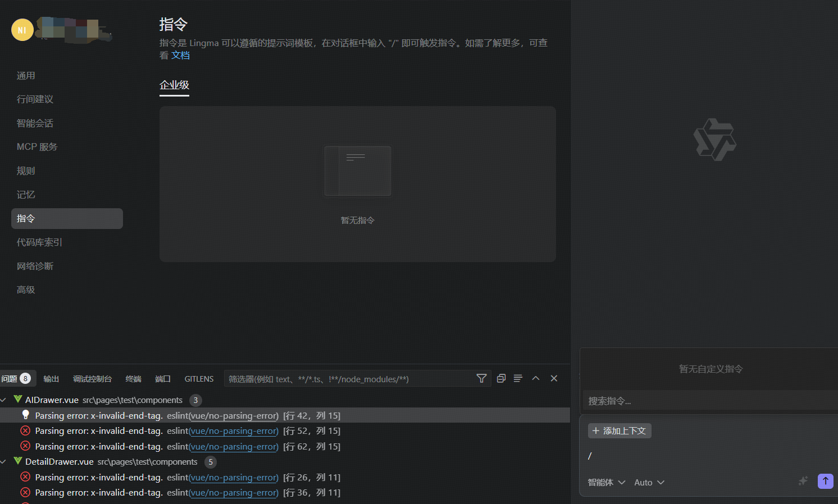Open vue/no-parsing-error link on line 26 row
Screen dimensions: 838x504
pyautogui.click(x=234, y=477)
